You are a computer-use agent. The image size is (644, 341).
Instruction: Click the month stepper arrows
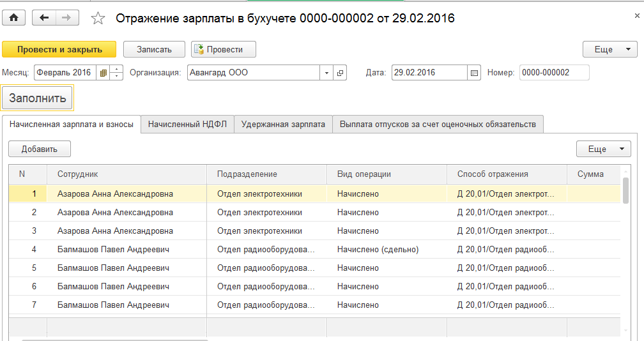point(116,73)
